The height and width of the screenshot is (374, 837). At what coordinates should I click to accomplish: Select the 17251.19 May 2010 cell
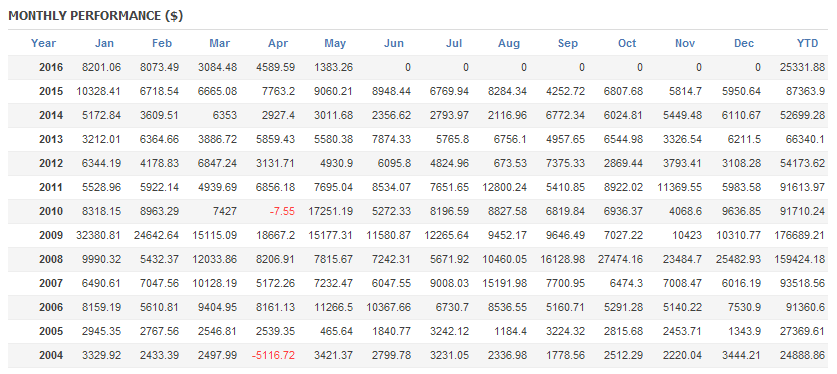(330, 212)
